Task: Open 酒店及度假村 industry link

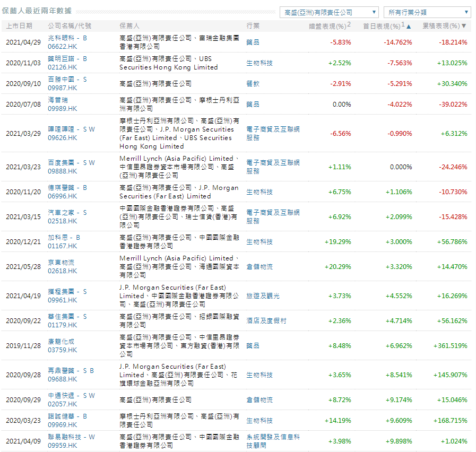Action: pos(266,320)
